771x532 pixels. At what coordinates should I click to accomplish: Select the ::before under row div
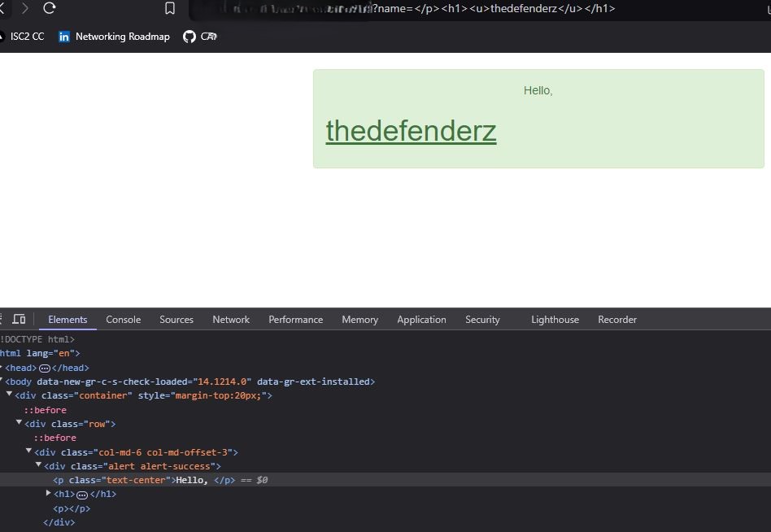pyautogui.click(x=55, y=438)
